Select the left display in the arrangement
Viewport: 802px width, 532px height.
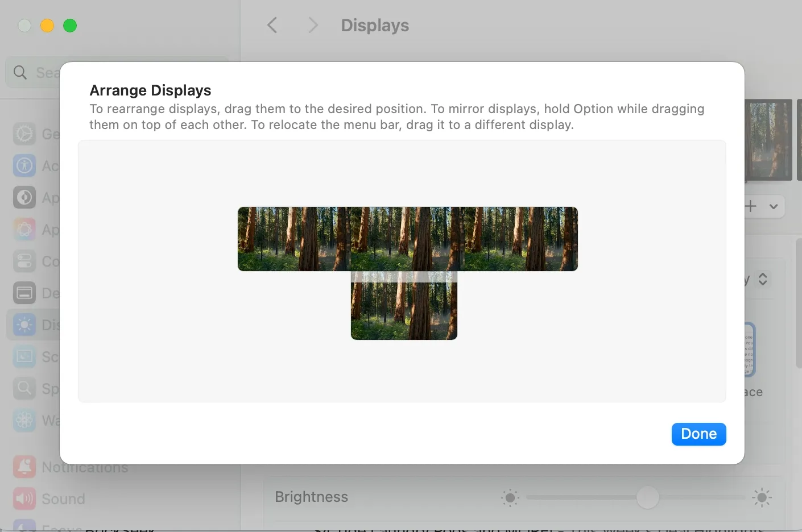(294, 239)
